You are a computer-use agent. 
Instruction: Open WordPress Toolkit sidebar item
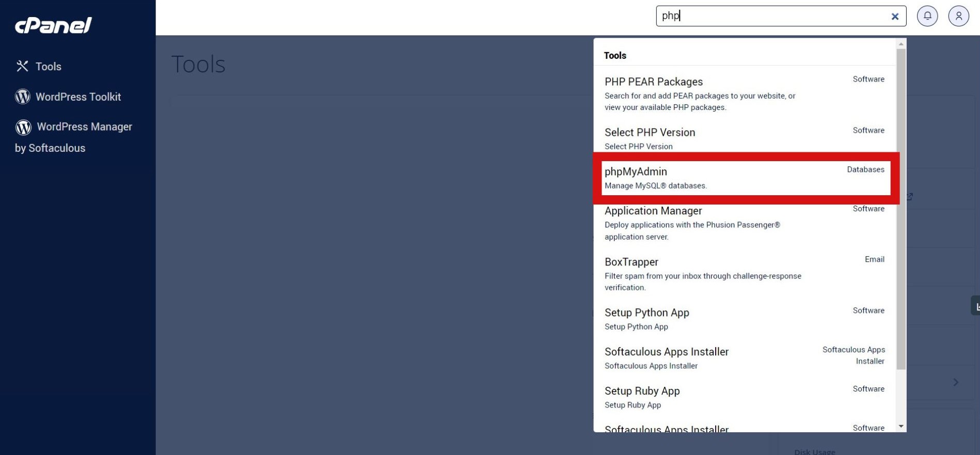(x=68, y=97)
